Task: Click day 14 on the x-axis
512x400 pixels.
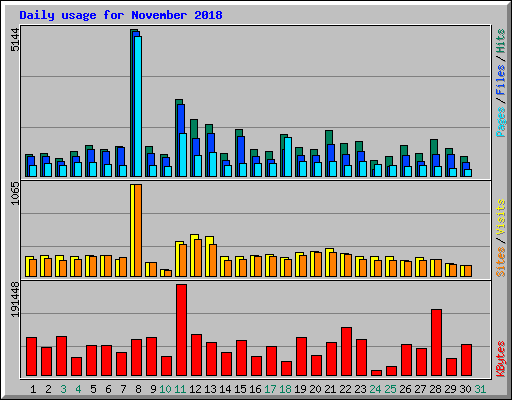Action: (x=225, y=389)
